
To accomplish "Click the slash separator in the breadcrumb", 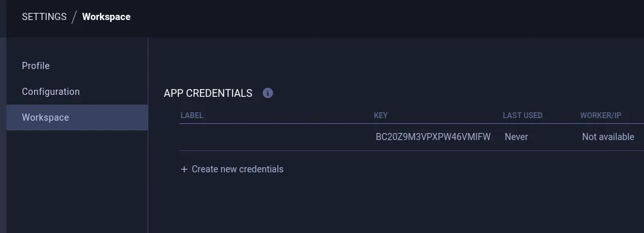I will 74,17.
